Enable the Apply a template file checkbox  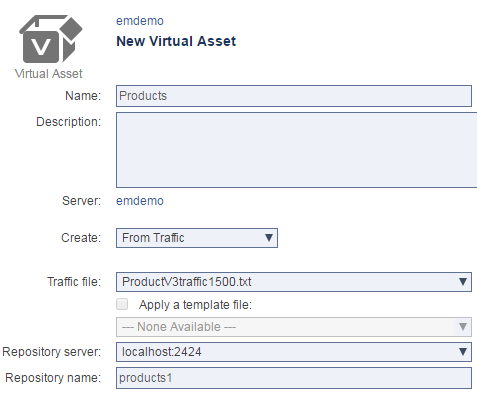click(122, 304)
